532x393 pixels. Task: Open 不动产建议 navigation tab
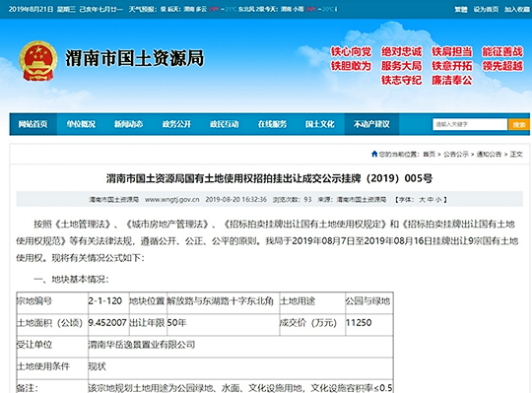[x=371, y=124]
